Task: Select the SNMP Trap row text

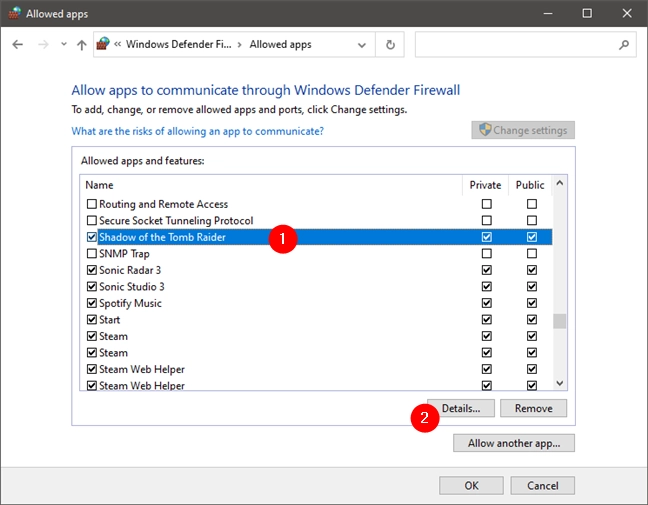Action: click(x=124, y=254)
